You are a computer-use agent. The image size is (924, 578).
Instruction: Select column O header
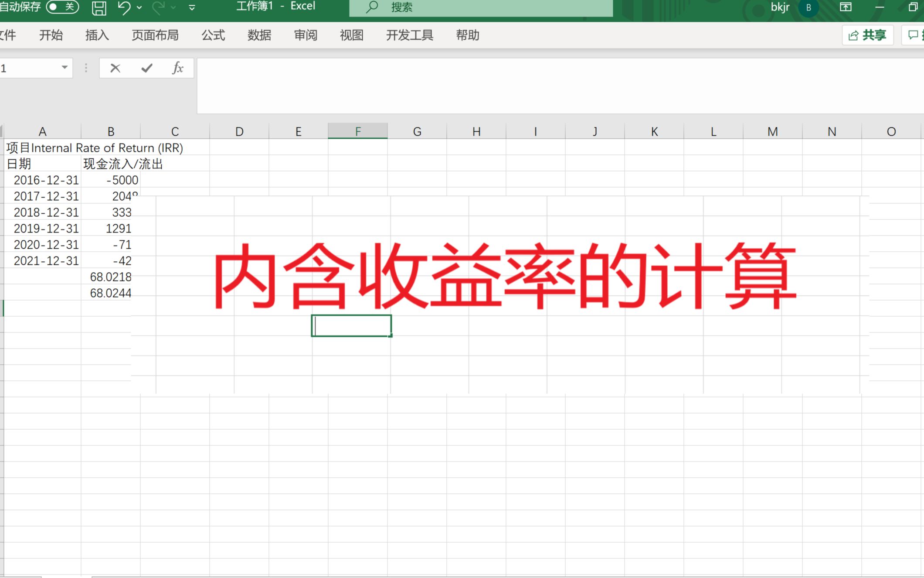point(891,131)
